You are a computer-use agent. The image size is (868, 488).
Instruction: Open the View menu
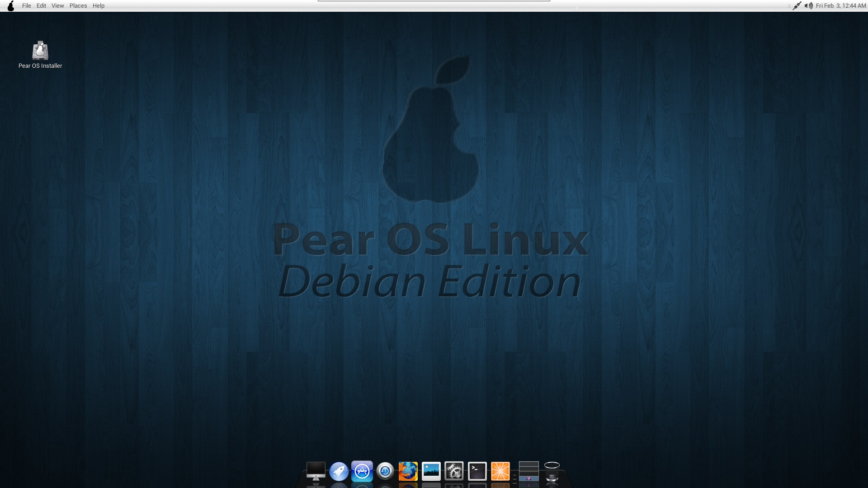[x=57, y=6]
